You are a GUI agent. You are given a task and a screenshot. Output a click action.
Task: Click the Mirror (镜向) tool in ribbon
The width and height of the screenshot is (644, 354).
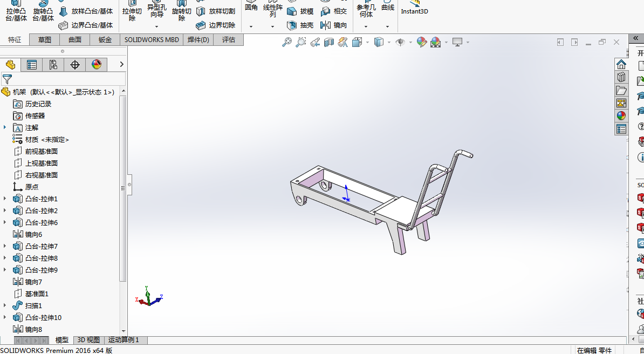coord(334,25)
